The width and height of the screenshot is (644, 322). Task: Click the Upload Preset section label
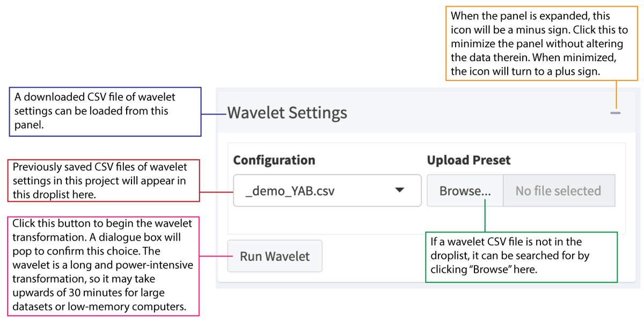click(469, 160)
